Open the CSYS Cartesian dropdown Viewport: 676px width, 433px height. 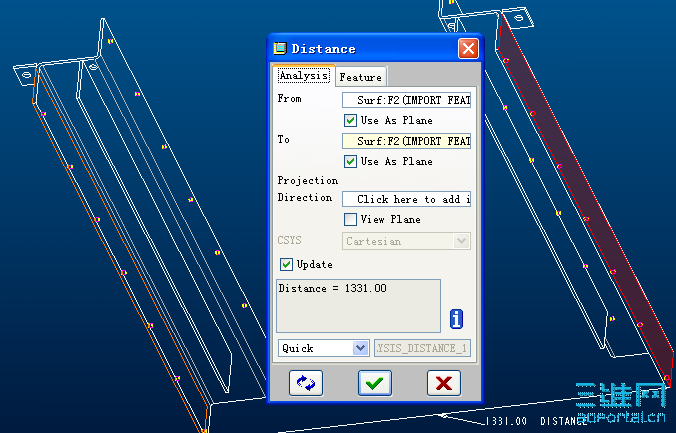[461, 241]
